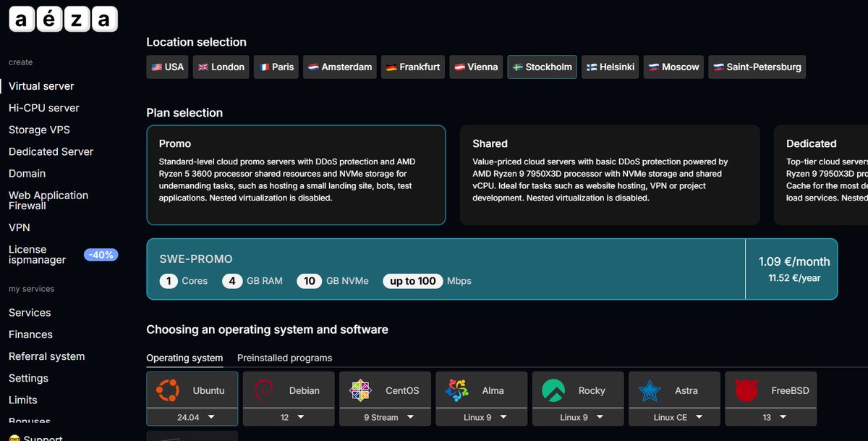Screen dimensions: 868x441
Task: Go to Finances in the sidebar
Action: [x=30, y=335]
